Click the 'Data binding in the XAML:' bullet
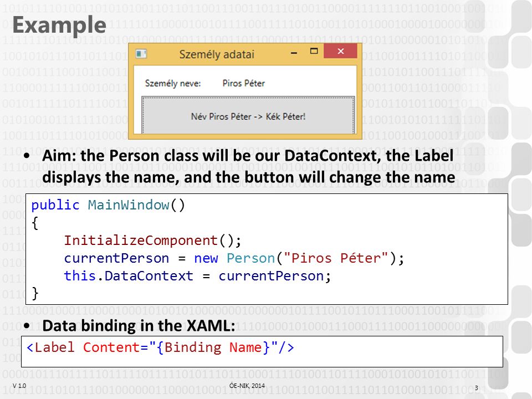Viewport: 532px width, 399px height. click(x=139, y=325)
